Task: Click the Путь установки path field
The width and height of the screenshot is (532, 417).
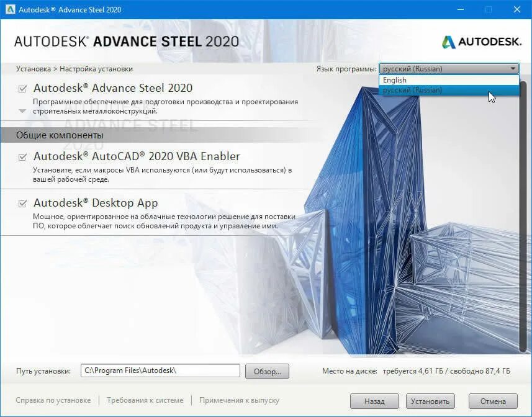Action: pyautogui.click(x=160, y=370)
